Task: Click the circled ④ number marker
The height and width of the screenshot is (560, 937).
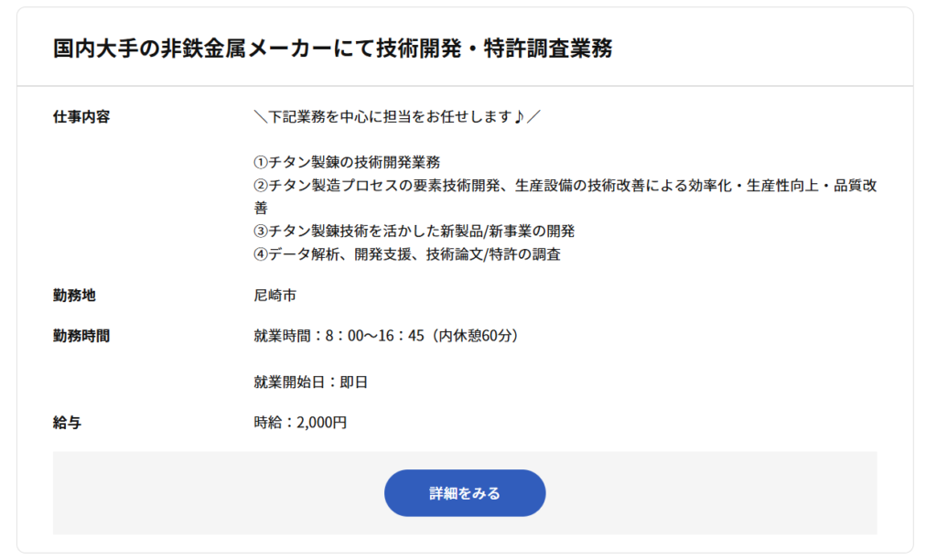Action: pyautogui.click(x=261, y=254)
